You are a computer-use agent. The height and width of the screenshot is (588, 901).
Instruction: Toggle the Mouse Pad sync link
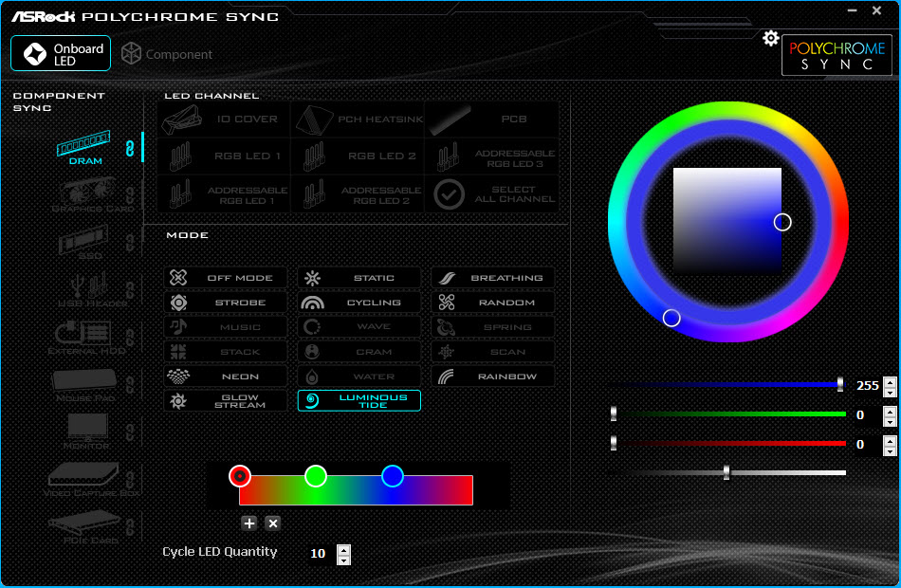(131, 385)
